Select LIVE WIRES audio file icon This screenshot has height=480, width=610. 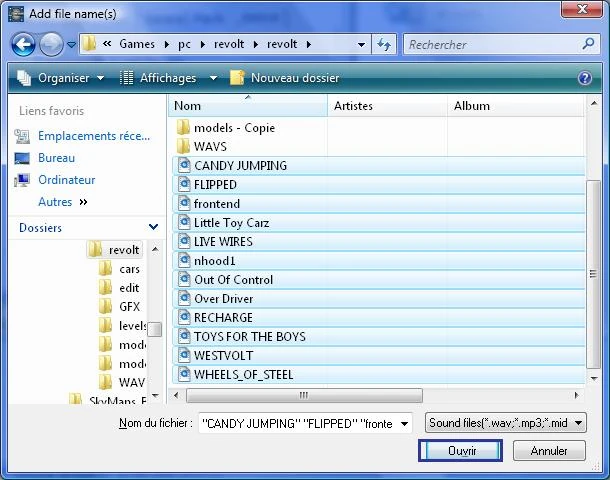[184, 242]
